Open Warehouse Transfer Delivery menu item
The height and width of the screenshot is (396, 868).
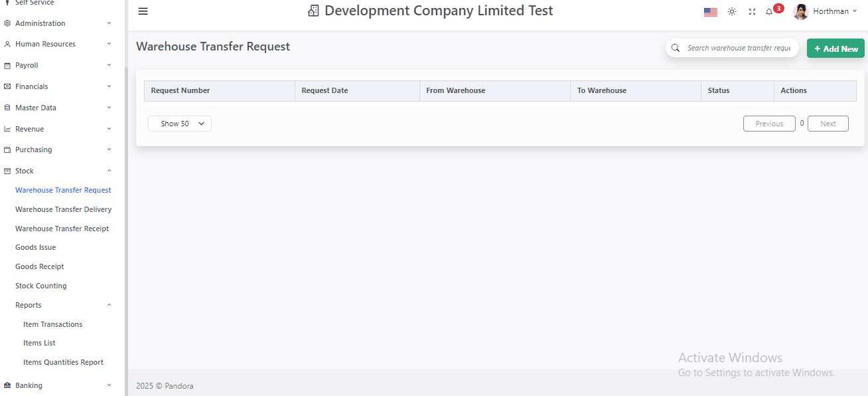(x=63, y=209)
